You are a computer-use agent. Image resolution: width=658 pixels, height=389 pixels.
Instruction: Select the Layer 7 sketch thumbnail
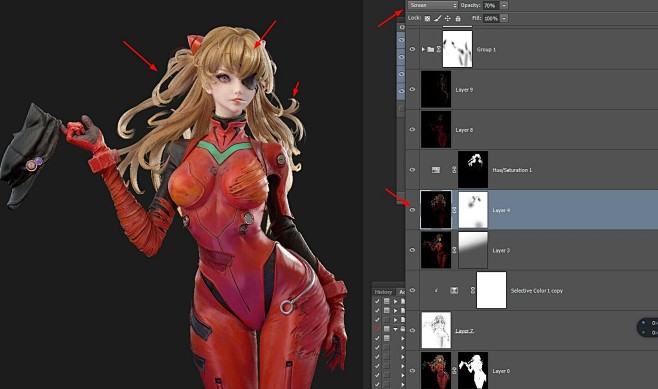pos(436,330)
